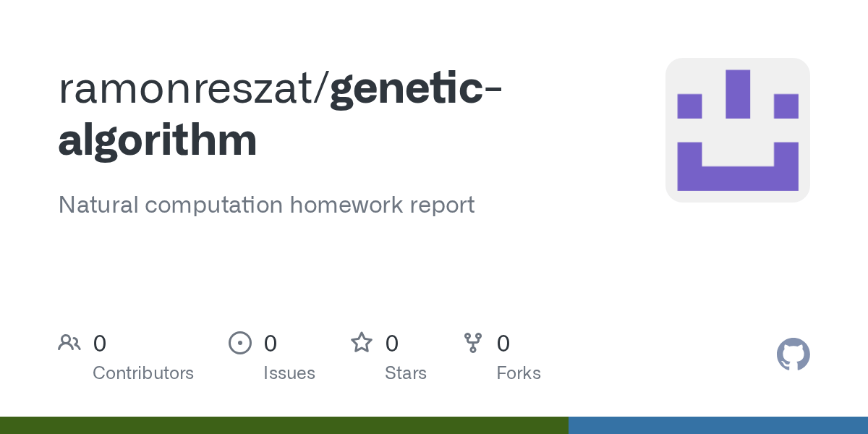Screen dimensions: 868x434
Task: Click the Issues circle-dot icon
Action: pyautogui.click(x=240, y=343)
